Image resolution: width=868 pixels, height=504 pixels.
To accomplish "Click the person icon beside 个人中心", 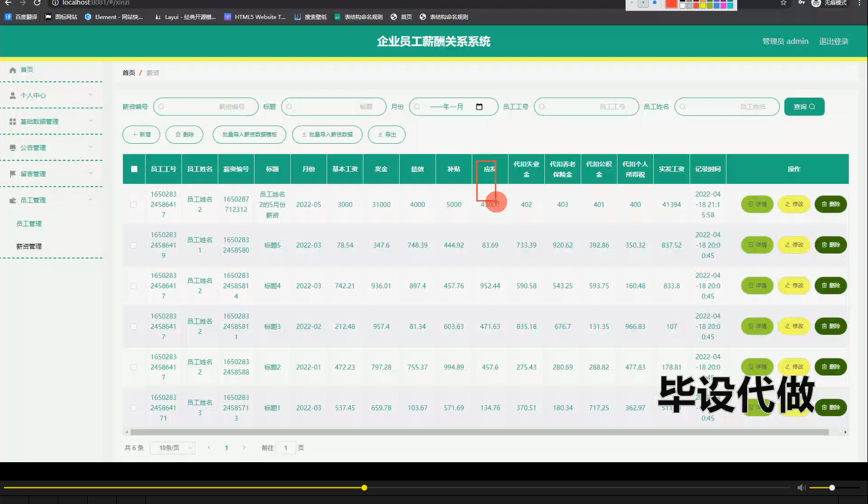I will pos(13,96).
